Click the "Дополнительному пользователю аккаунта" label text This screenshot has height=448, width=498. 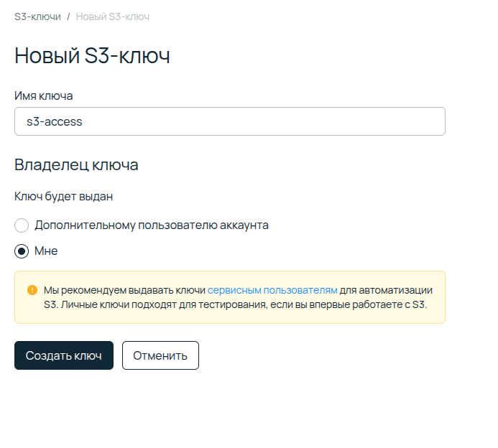[x=152, y=225]
